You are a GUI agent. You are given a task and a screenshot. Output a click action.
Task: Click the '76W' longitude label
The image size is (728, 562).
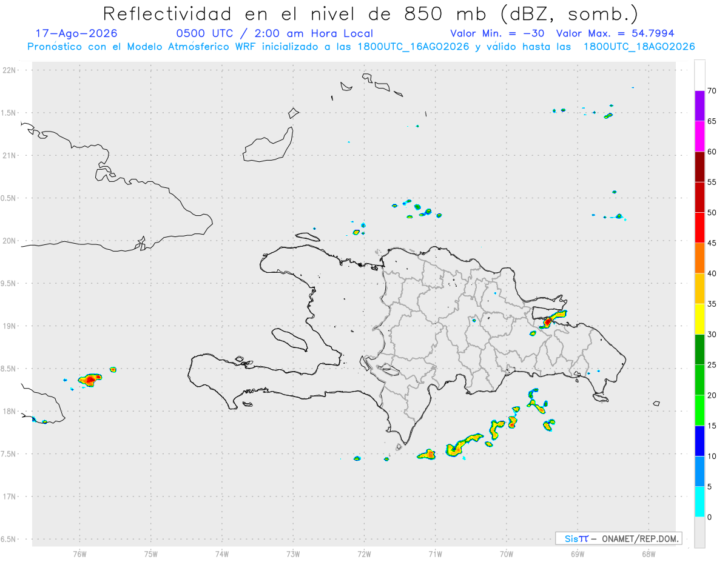coord(79,554)
